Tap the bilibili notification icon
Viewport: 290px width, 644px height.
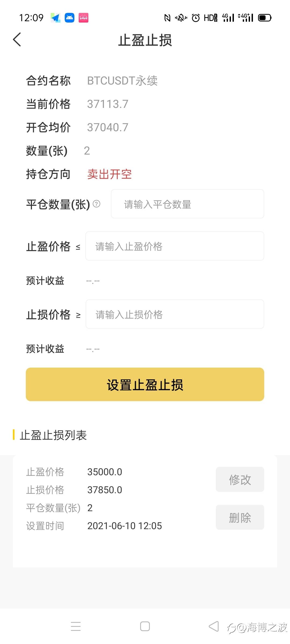84,18
